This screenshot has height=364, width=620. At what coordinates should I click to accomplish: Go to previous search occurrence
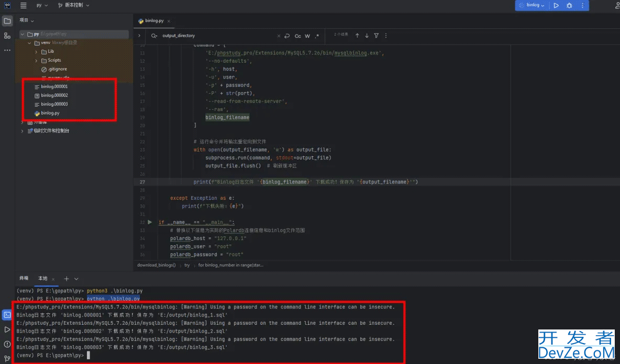coord(357,36)
